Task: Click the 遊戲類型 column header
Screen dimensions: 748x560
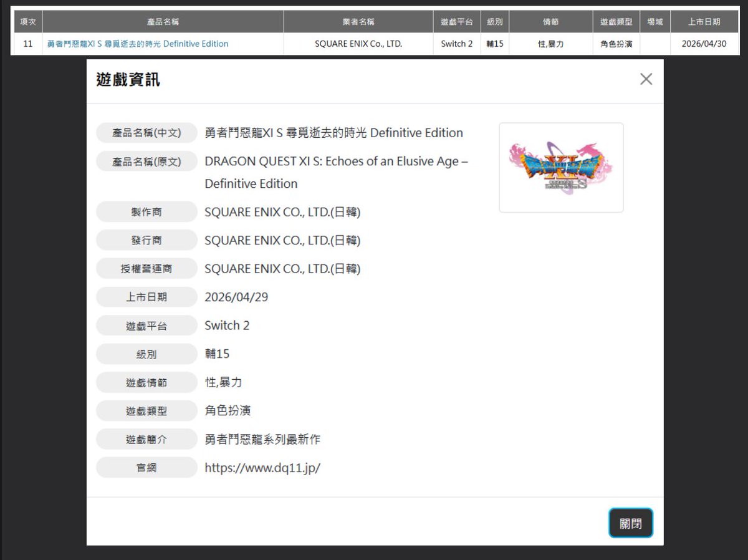Action: (616, 22)
